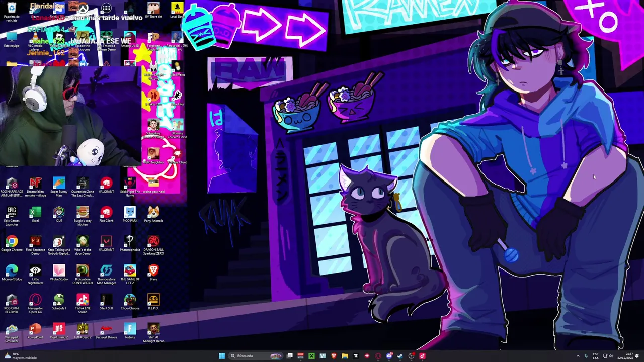Launch Who's at the door Demo
This screenshot has width=644, height=362.
83,245
